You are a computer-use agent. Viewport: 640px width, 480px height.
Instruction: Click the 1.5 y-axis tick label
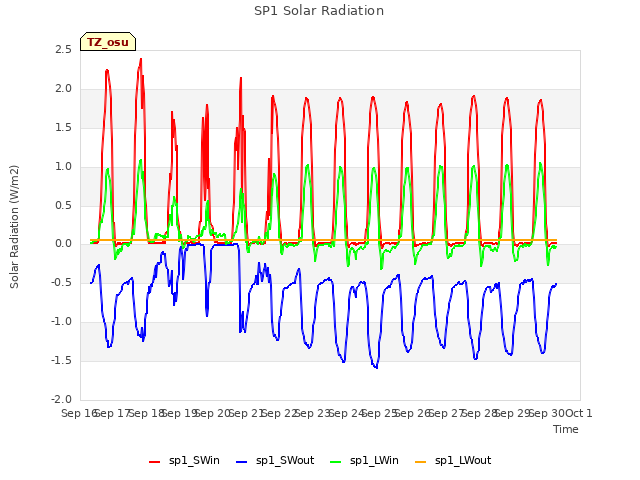point(63,128)
